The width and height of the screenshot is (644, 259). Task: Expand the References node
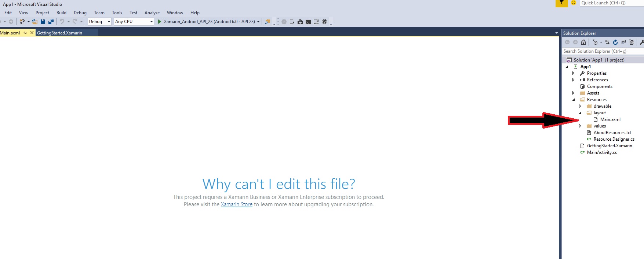click(x=574, y=80)
